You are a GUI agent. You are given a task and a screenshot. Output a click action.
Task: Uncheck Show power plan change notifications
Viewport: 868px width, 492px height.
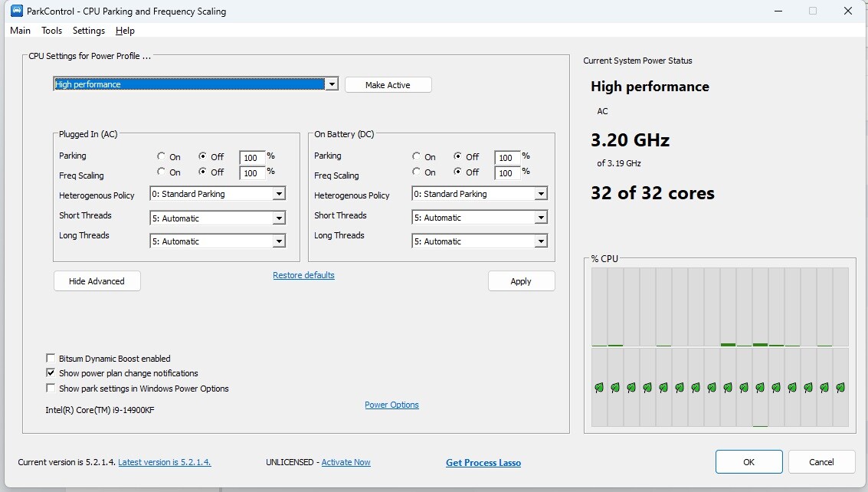tap(51, 373)
